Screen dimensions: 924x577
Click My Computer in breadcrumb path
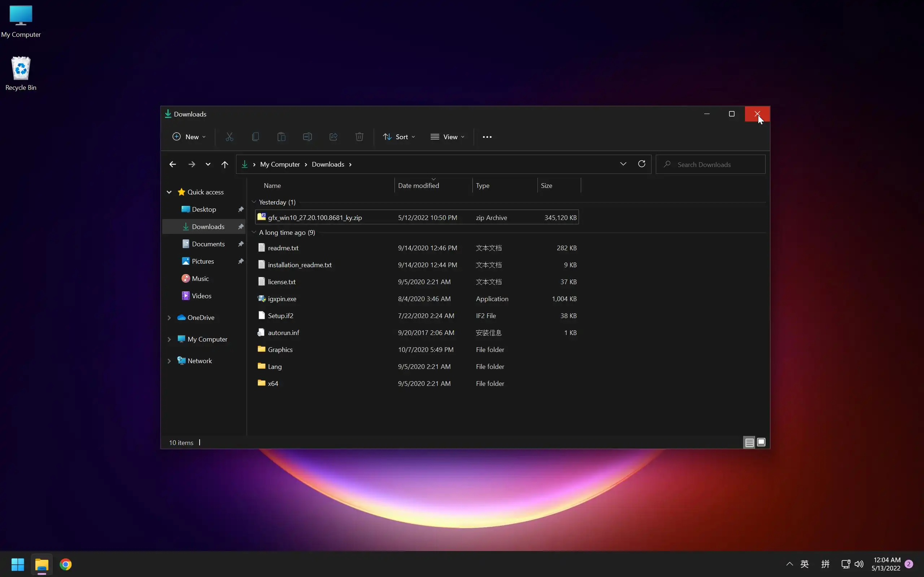[x=280, y=164]
